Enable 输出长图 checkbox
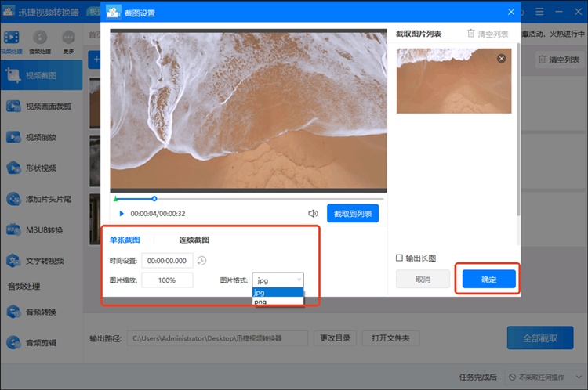 click(x=399, y=258)
